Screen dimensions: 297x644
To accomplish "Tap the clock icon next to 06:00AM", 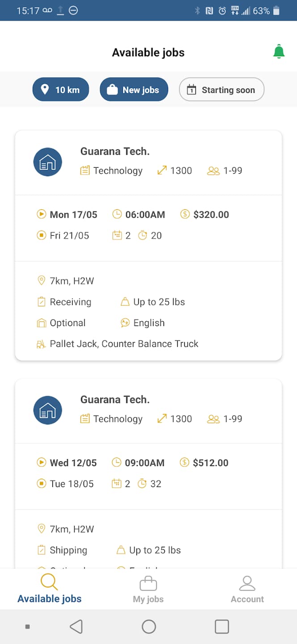I will pyautogui.click(x=117, y=214).
